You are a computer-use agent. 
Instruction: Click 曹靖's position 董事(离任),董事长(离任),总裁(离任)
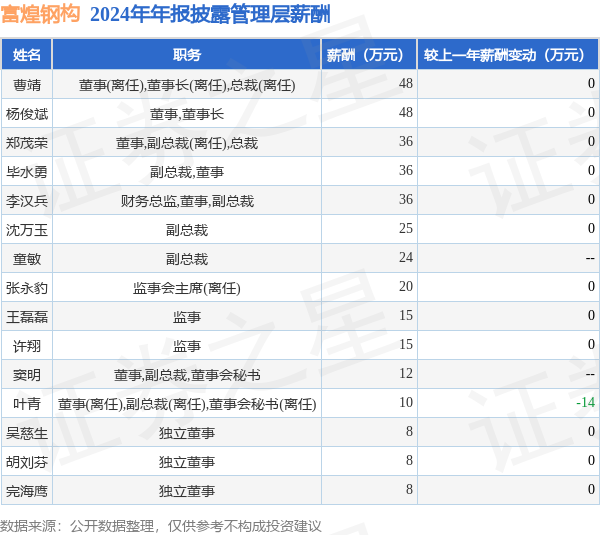(187, 85)
